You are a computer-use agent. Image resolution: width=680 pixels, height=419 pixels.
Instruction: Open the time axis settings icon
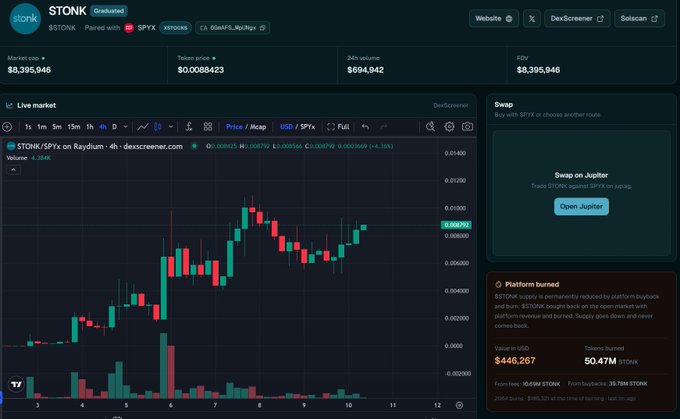pyautogui.click(x=459, y=405)
